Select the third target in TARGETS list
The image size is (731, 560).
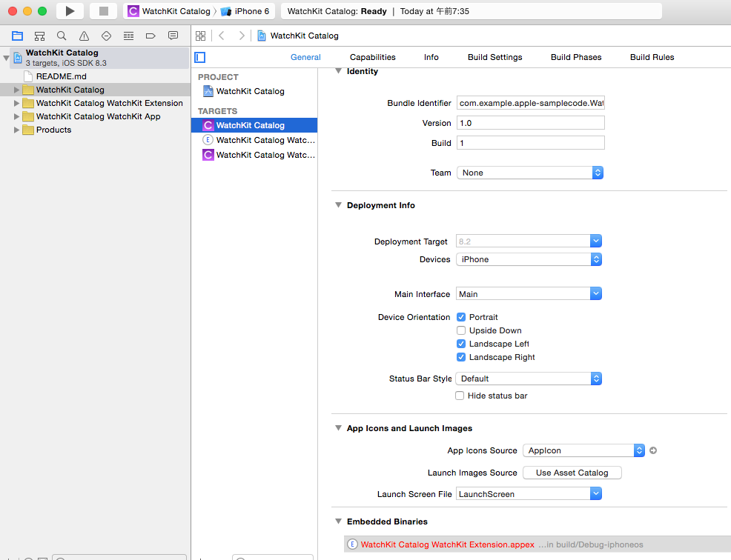click(254, 155)
